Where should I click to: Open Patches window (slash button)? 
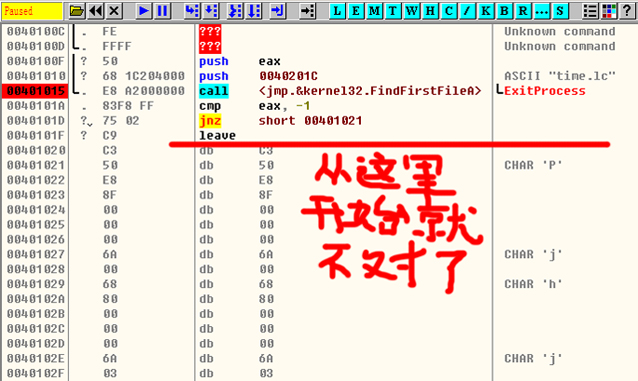tap(467, 11)
